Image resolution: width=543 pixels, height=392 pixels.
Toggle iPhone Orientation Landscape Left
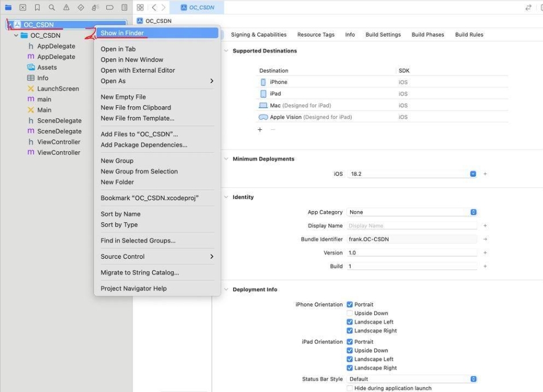click(x=350, y=322)
